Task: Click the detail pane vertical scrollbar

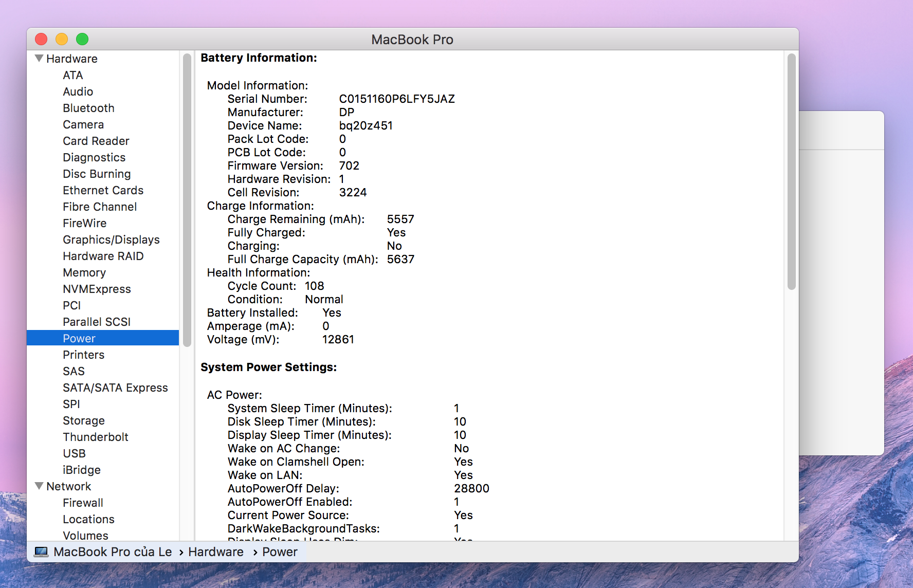Action: (792, 172)
